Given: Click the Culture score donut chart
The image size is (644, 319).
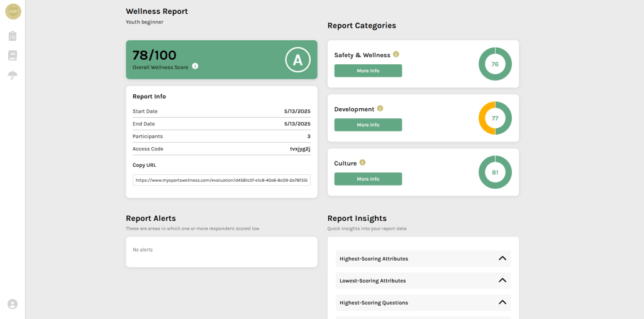Looking at the screenshot, I should pyautogui.click(x=495, y=172).
